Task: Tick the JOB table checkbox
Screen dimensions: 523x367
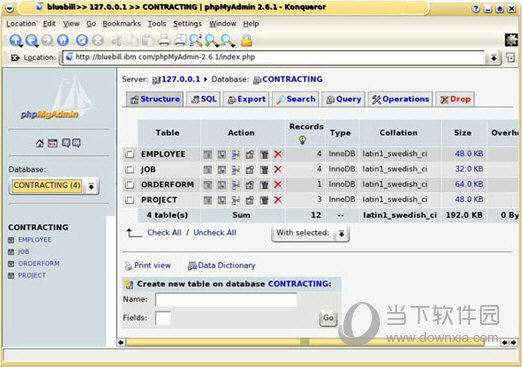Action: coord(129,169)
